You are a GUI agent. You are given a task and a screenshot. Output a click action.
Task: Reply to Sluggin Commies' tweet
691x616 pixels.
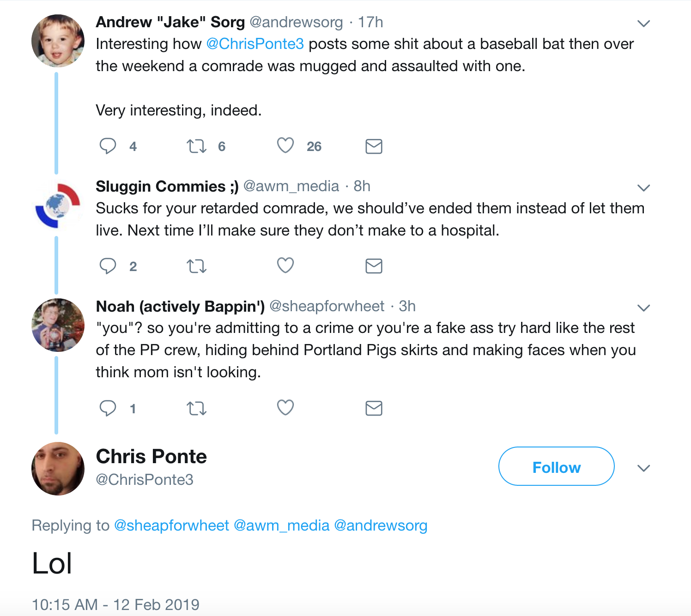coord(108,266)
